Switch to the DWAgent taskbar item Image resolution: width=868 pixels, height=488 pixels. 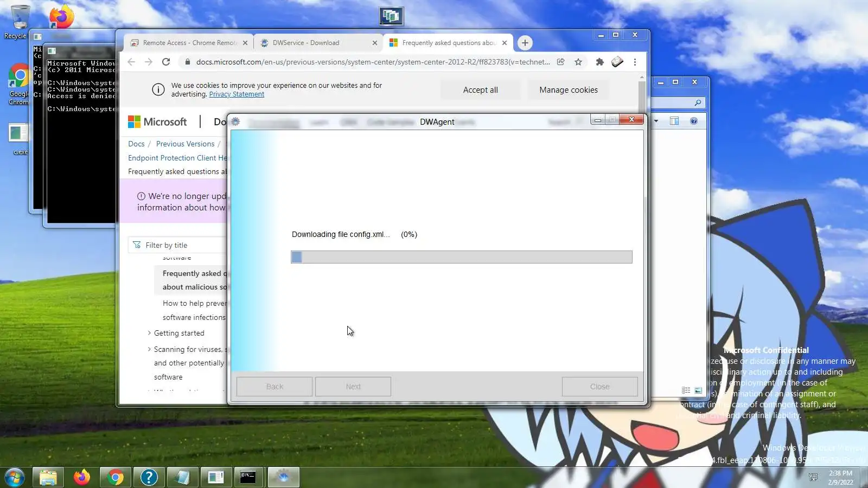pyautogui.click(x=283, y=477)
